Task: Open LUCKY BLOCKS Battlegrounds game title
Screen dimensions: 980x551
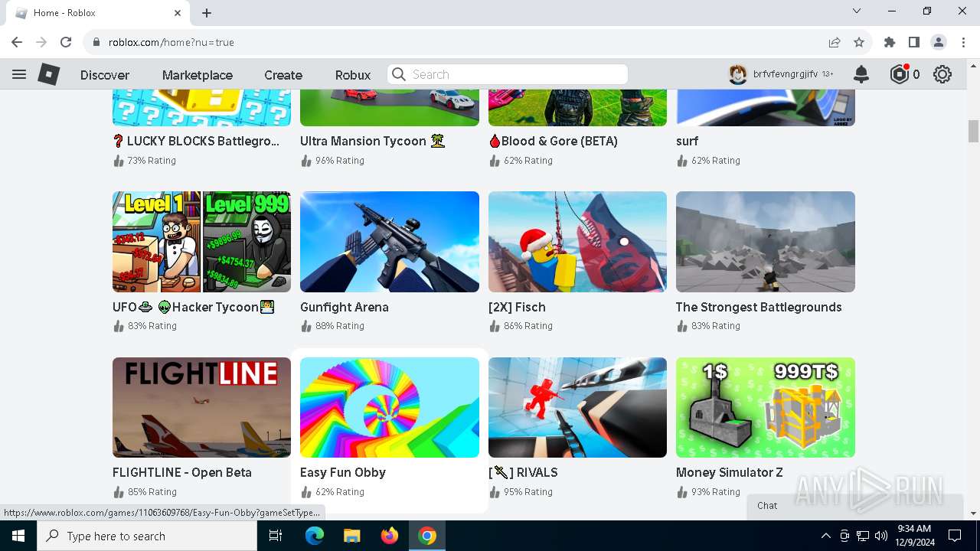Action: pyautogui.click(x=196, y=141)
